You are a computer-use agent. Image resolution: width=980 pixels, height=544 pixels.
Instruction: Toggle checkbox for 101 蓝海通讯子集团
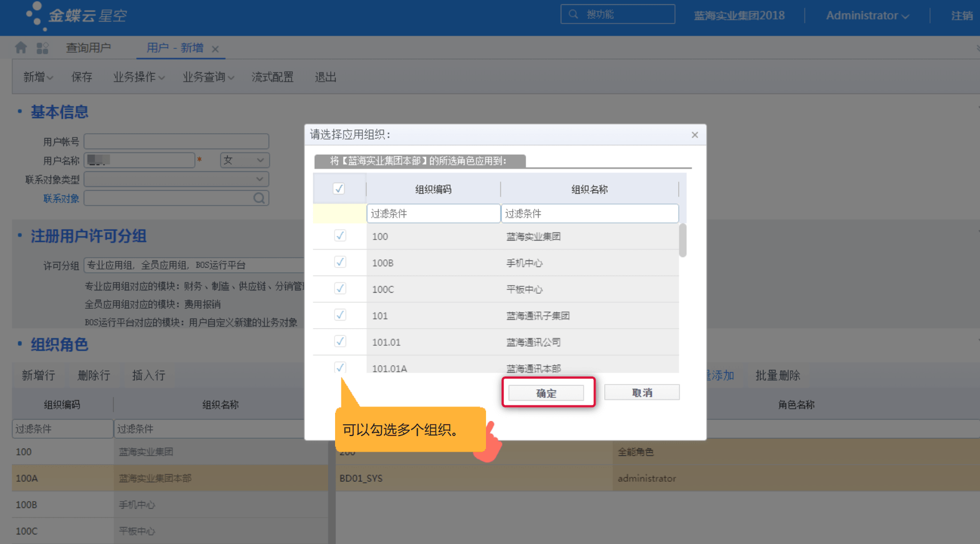pos(340,315)
